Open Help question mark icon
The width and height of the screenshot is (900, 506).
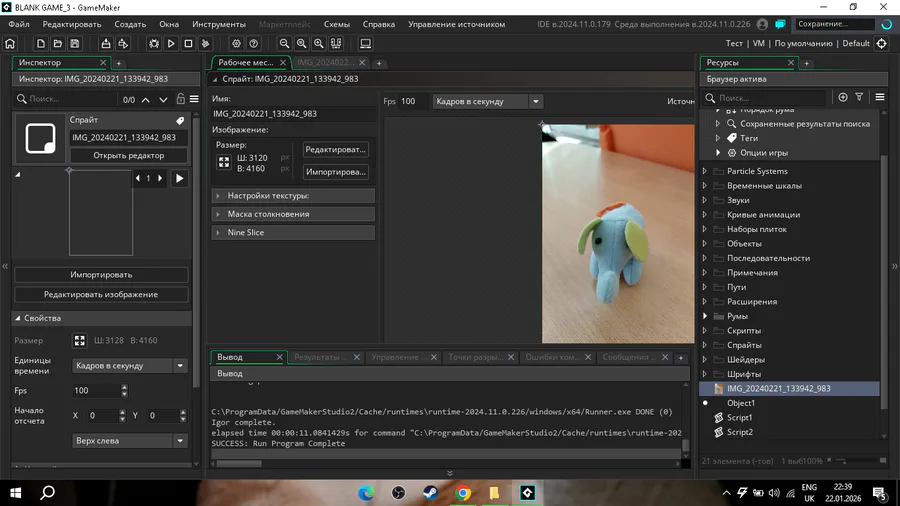point(254,44)
